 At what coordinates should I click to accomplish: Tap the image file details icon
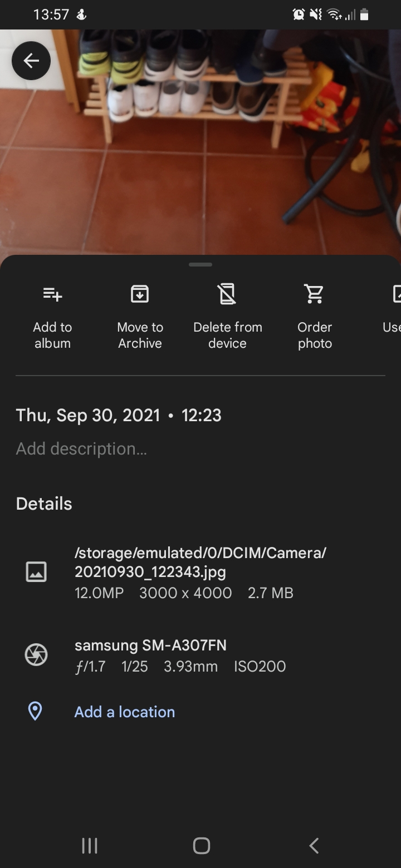click(36, 572)
